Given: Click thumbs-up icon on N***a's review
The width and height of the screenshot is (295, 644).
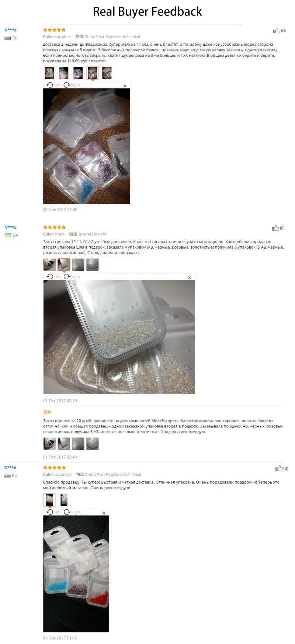Looking at the screenshot, I should tap(276, 31).
